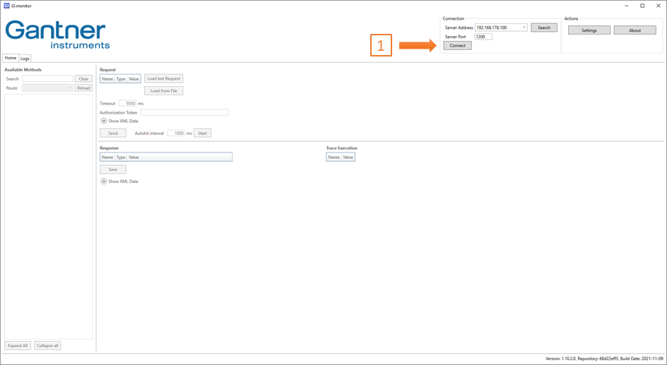Click the Request Type column header

[x=121, y=79]
